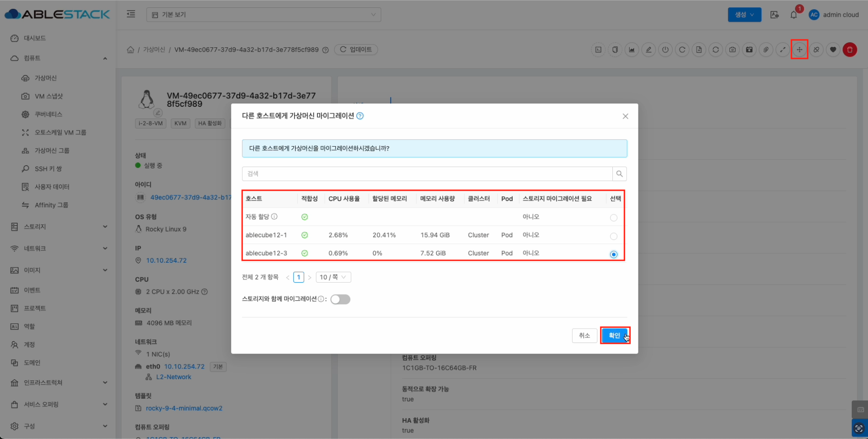Click the help icon beside the migration title
The height and width of the screenshot is (439, 868).
tap(360, 116)
